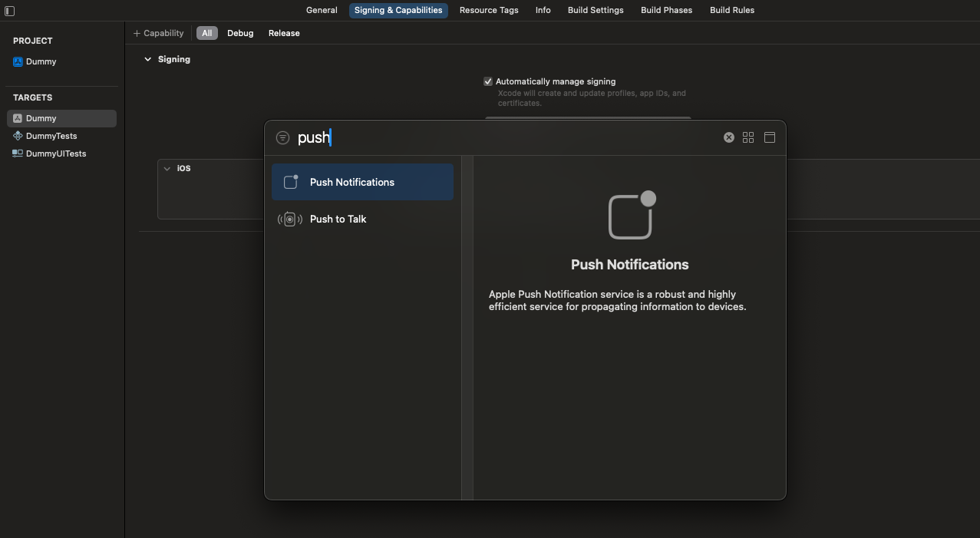Click the add Capability button
The width and height of the screenshot is (980, 538).
click(x=159, y=33)
